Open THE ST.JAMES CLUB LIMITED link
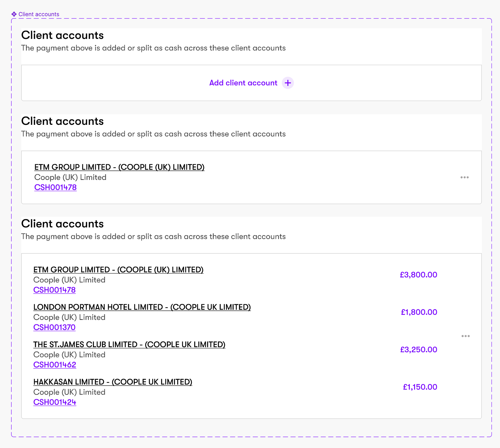The image size is (500, 448). [x=129, y=344]
